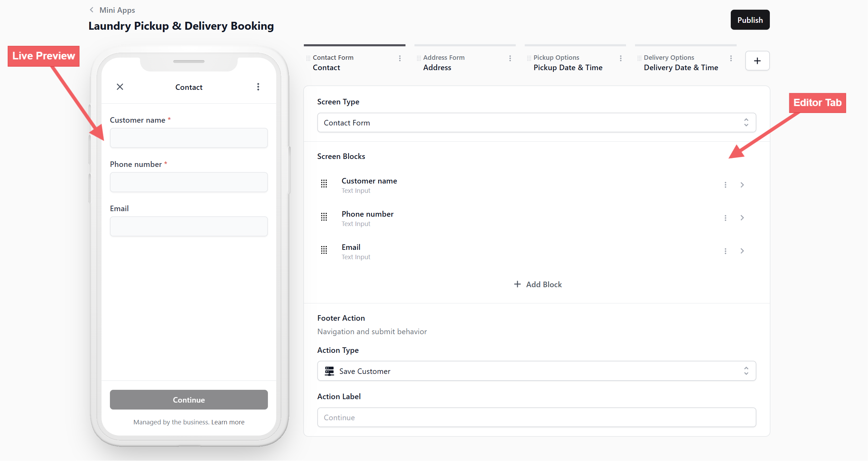Click Add Block
868x461 pixels.
point(538,284)
